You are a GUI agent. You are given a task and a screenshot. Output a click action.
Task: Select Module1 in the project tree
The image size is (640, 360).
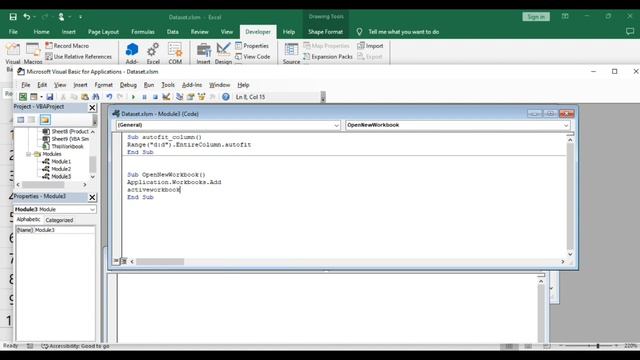tap(61, 161)
